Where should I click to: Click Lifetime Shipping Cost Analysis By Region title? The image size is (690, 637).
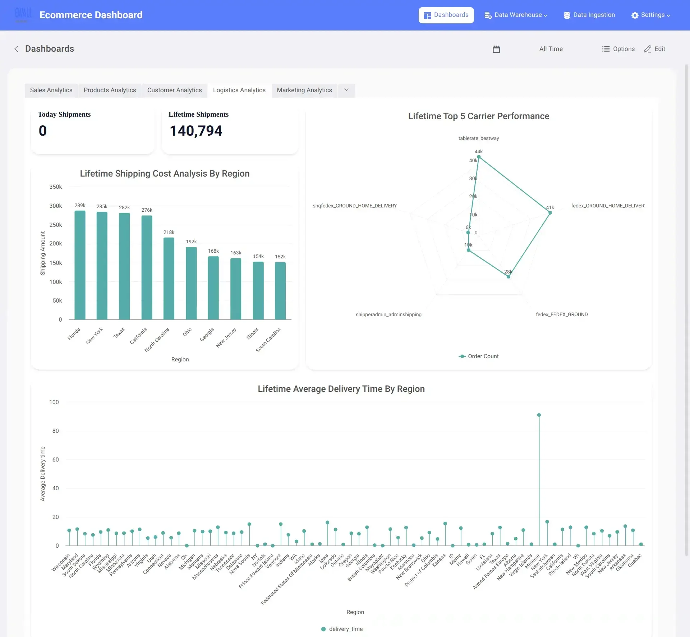[x=165, y=174]
